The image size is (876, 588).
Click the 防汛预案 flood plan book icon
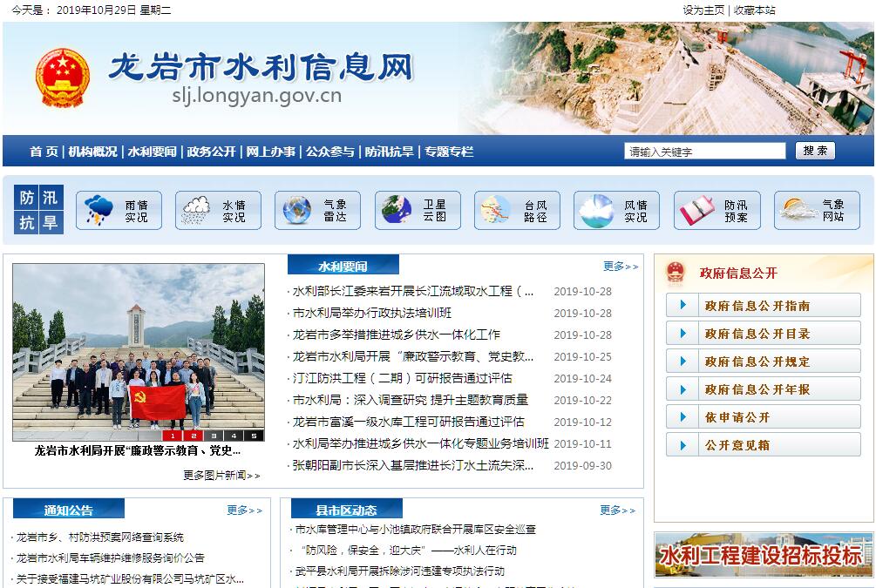click(x=696, y=210)
